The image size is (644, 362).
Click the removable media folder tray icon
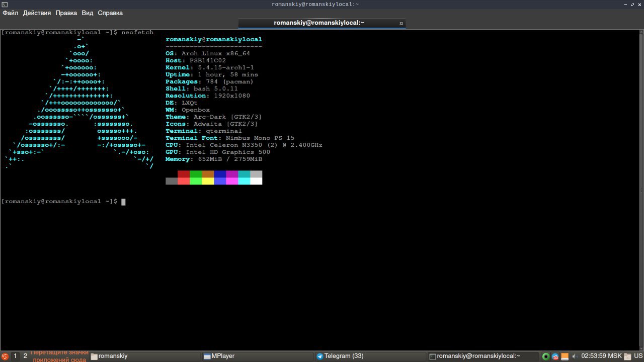pyautogui.click(x=627, y=356)
